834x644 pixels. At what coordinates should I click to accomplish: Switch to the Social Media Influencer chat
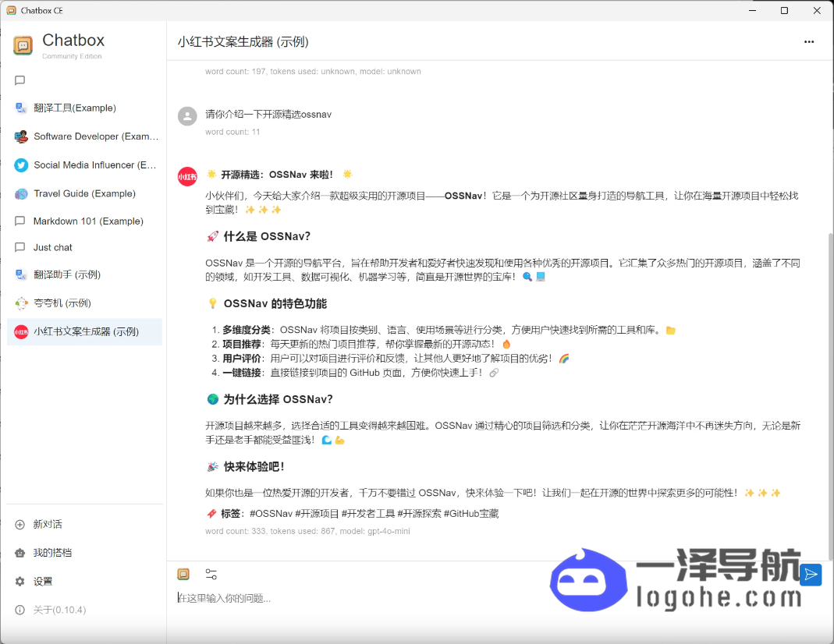point(84,165)
